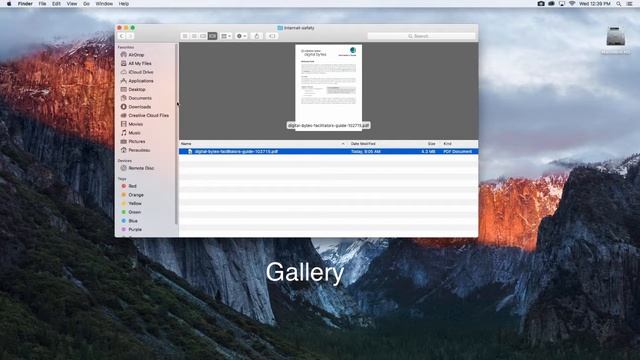
Task: Click the PDF Document kind cell
Action: point(458,151)
